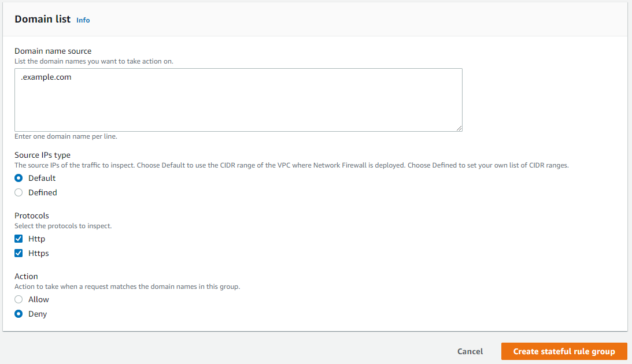Uncheck the Http protocol checkbox
Viewport: 632px width, 364px height.
click(19, 238)
